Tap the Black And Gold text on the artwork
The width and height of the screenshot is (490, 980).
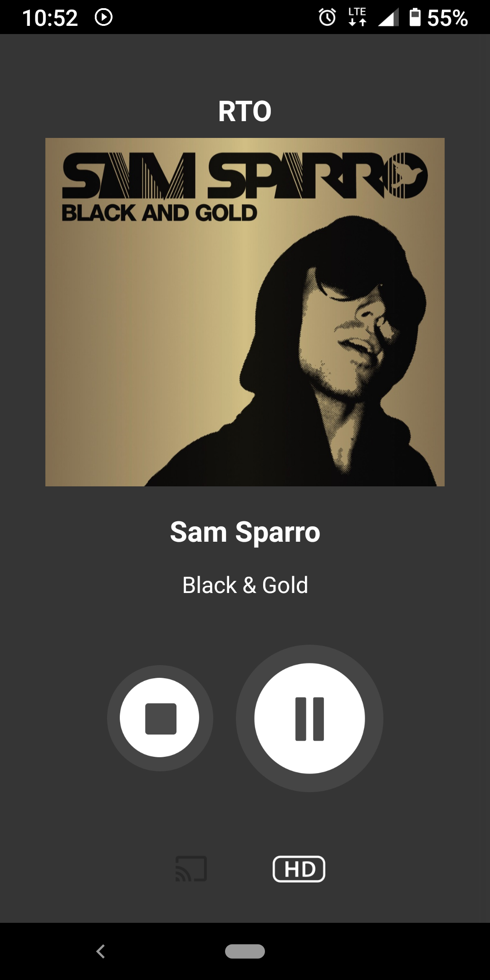pyautogui.click(x=159, y=213)
